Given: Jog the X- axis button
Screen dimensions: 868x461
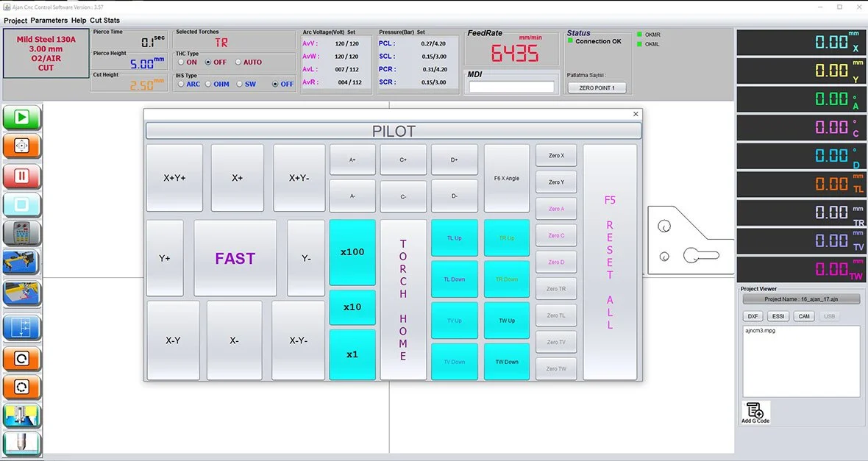Looking at the screenshot, I should 234,340.
